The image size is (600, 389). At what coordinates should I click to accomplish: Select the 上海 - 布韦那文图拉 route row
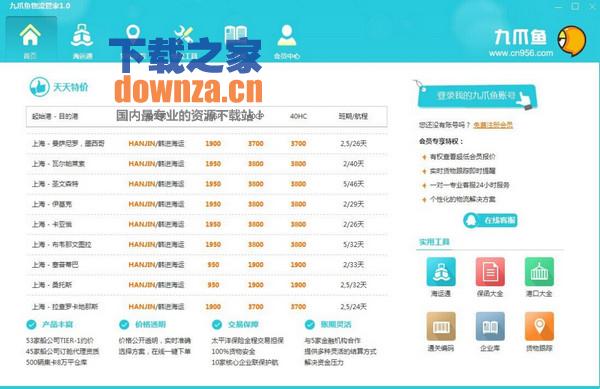[x=207, y=244]
